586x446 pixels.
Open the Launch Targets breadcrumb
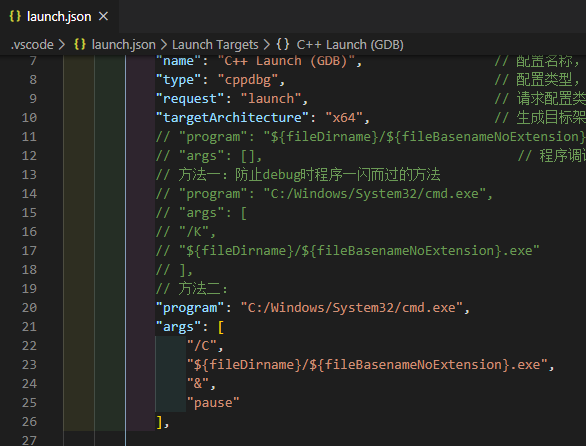215,44
